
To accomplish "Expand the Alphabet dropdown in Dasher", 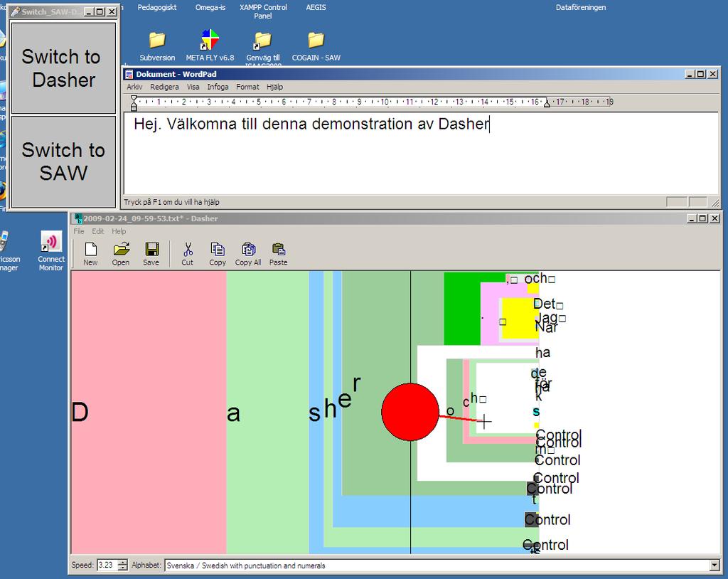I will click(714, 565).
